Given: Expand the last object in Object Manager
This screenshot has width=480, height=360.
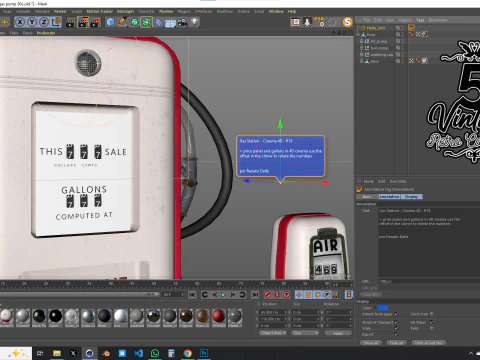Looking at the screenshot, I should tap(362, 61).
